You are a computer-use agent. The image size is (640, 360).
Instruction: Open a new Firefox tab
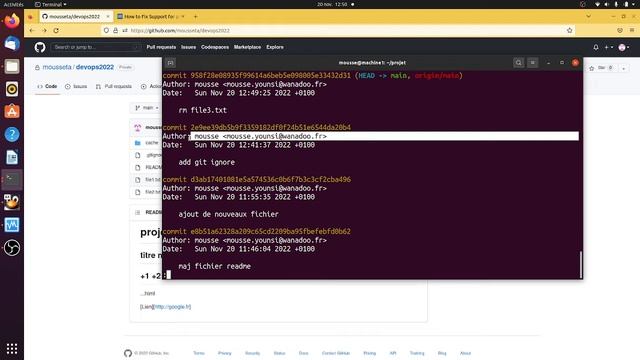tap(196, 16)
